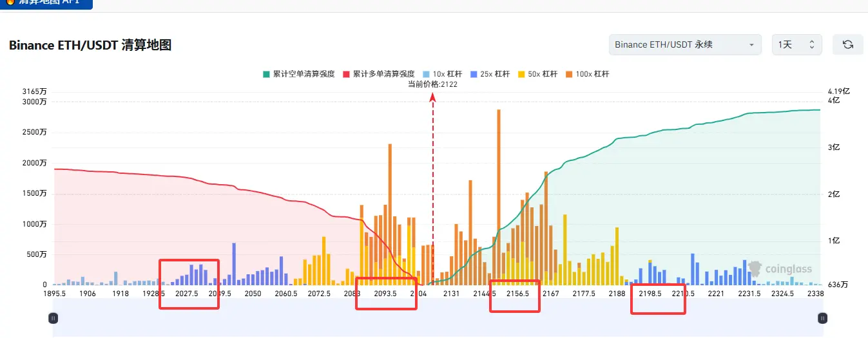This screenshot has height=338, width=868.
Task: Click the 3亿 right axis value
Action: 834,147
